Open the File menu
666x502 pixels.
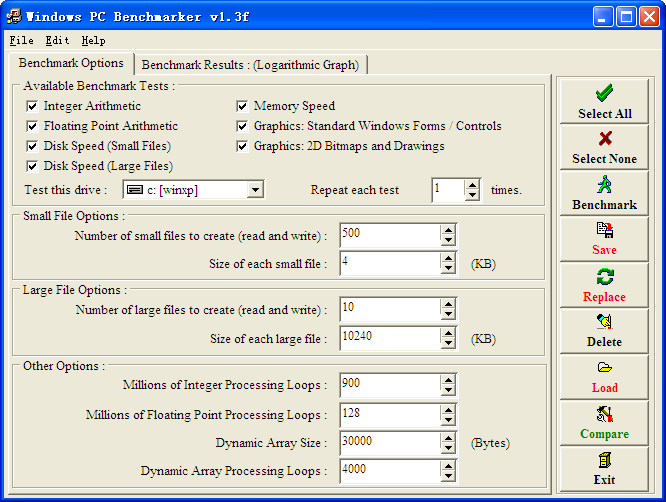(x=21, y=41)
